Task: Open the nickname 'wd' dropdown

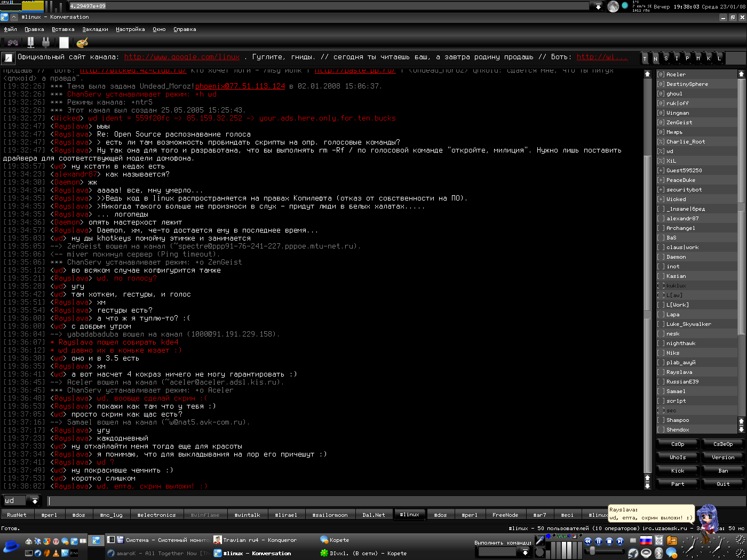Action: coord(35,501)
